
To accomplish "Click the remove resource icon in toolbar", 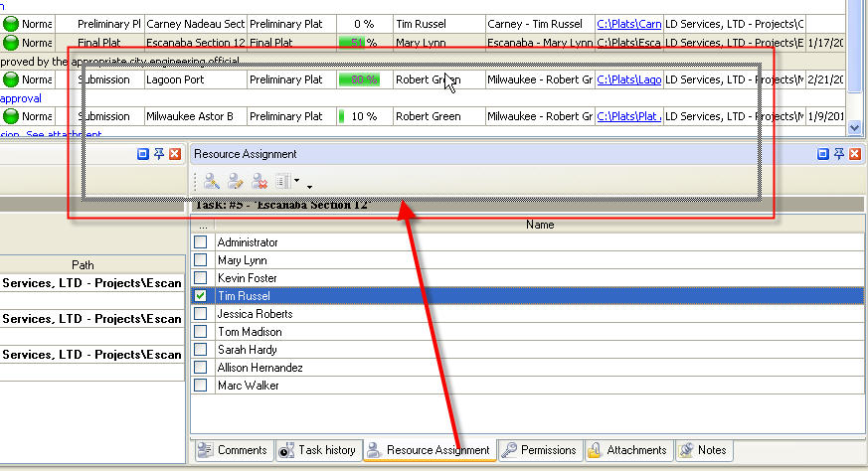I will click(259, 181).
